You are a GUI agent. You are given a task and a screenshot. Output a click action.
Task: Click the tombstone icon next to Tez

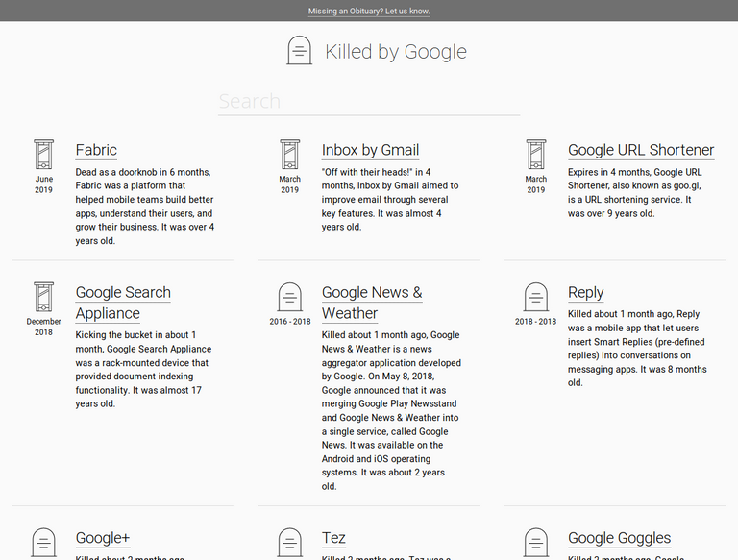(290, 542)
